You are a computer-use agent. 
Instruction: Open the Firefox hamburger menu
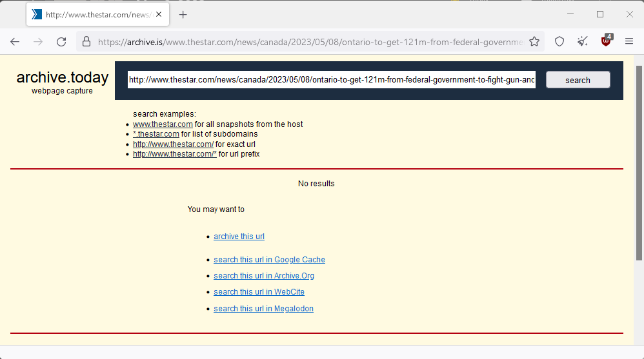click(x=629, y=41)
